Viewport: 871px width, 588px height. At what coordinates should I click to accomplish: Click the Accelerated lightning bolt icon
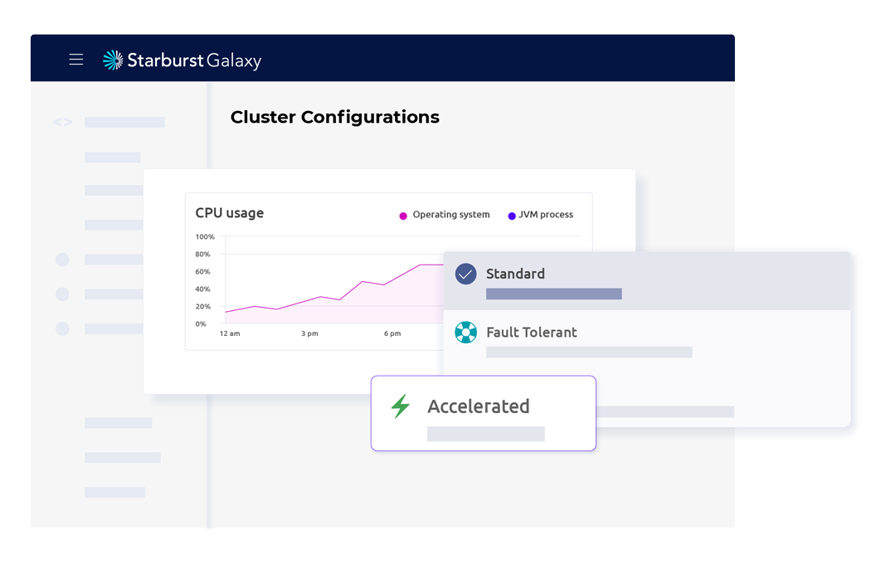pos(401,406)
